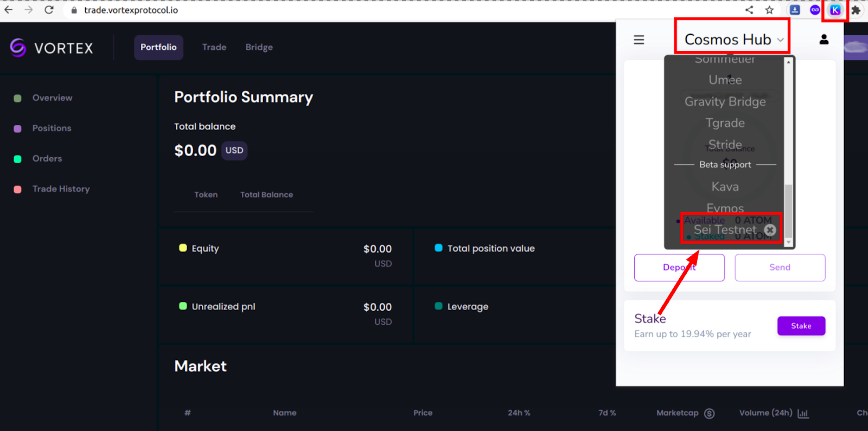Open the Keplr wallet extension icon
This screenshot has height=431, width=868.
[835, 10]
